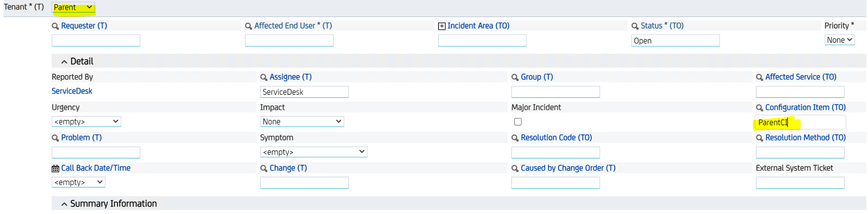Screen dimensions: 868x214
Task: Click the Resolution Code magnifier icon
Action: pyautogui.click(x=515, y=138)
